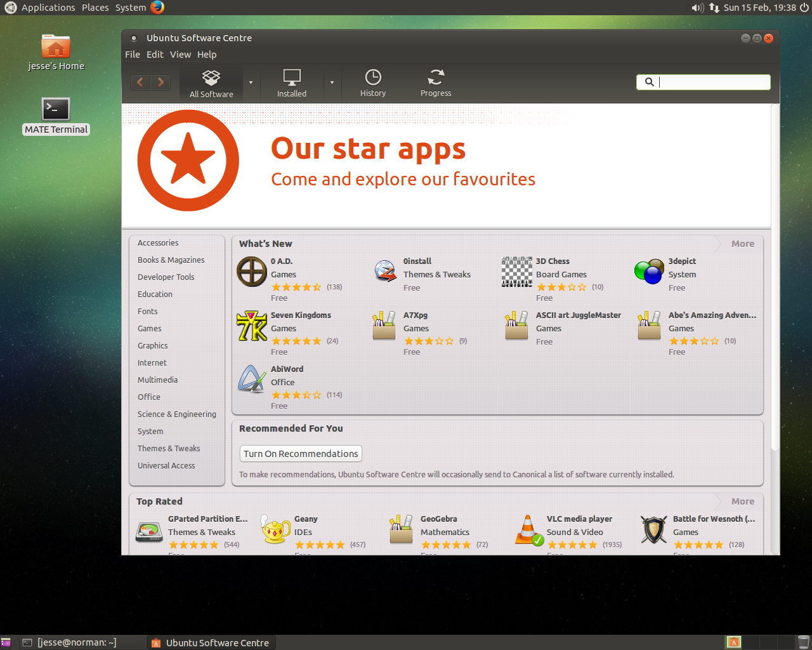This screenshot has height=650, width=812.
Task: Select the Accessories category
Action: point(158,243)
